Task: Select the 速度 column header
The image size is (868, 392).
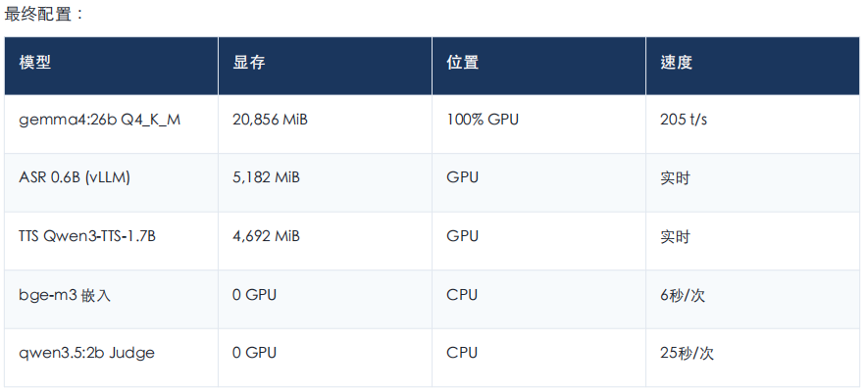Action: tap(677, 63)
